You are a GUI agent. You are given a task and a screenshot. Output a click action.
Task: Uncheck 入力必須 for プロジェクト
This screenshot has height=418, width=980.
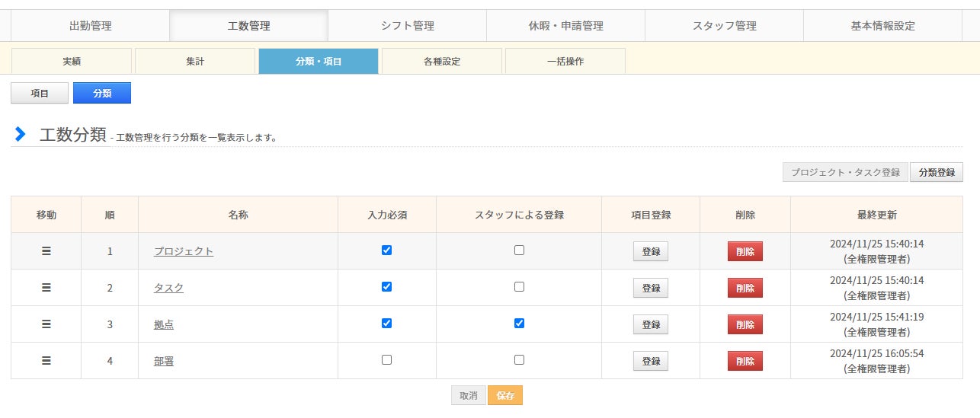click(386, 250)
